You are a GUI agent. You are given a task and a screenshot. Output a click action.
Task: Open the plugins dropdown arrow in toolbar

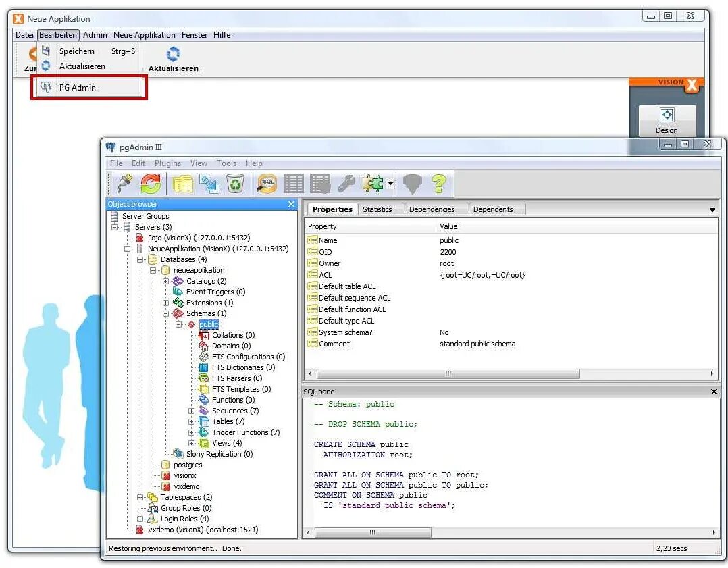click(390, 184)
